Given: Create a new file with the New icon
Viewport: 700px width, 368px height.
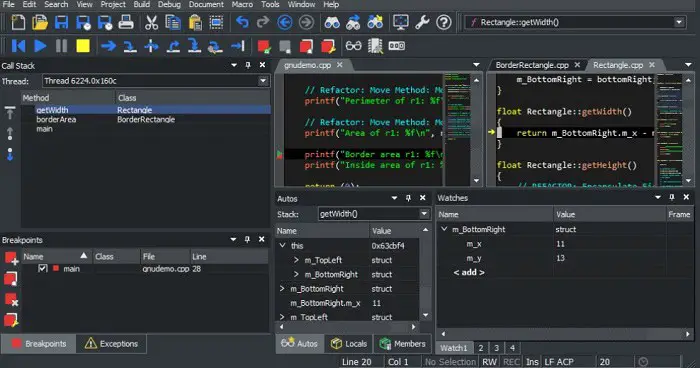Looking at the screenshot, I should [x=18, y=22].
